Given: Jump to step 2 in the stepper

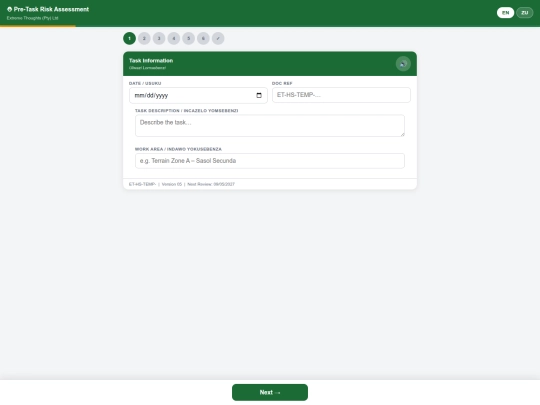Looking at the screenshot, I should [x=144, y=38].
